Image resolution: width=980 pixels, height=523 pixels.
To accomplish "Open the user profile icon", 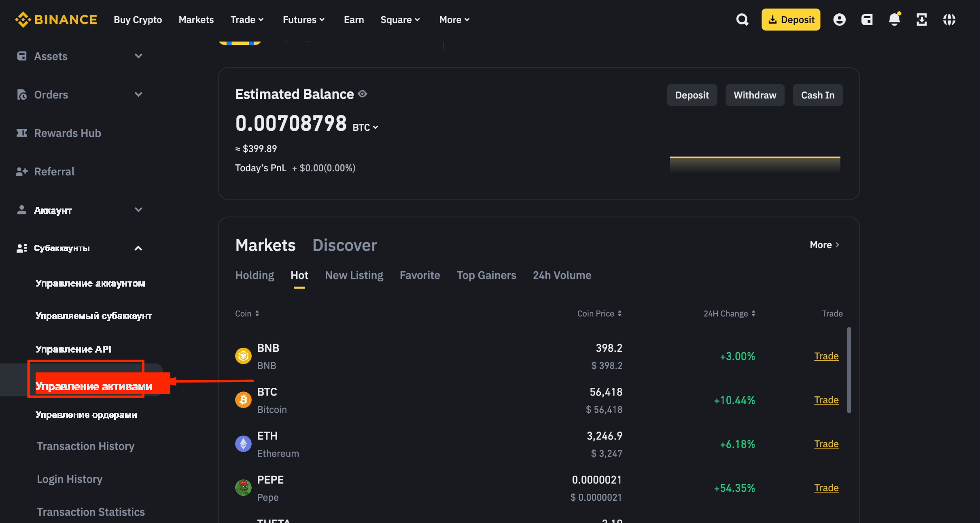I will click(x=839, y=19).
